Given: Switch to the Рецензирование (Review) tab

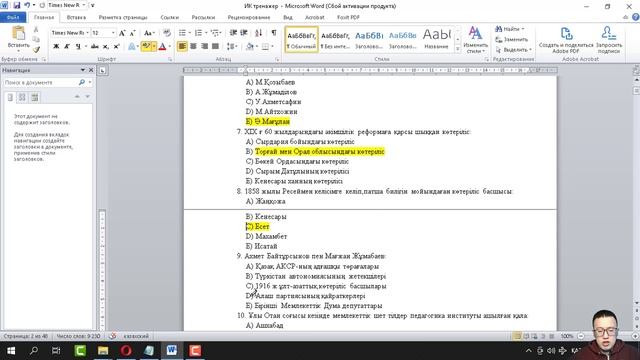Looking at the screenshot, I should 249,18.
